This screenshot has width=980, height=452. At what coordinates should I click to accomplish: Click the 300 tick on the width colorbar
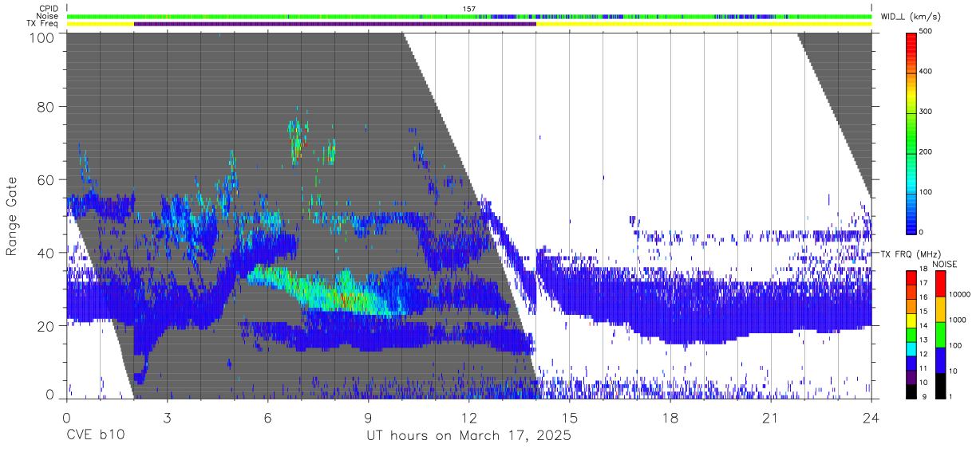tap(927, 112)
